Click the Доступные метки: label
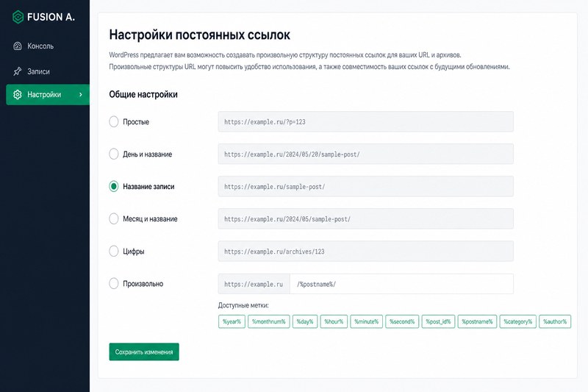 (243, 305)
